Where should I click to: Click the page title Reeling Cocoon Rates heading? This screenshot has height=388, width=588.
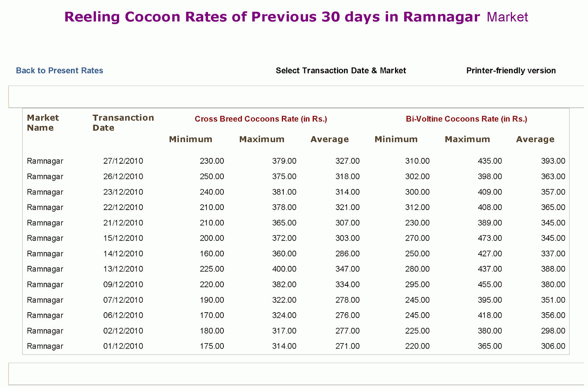[x=296, y=17]
